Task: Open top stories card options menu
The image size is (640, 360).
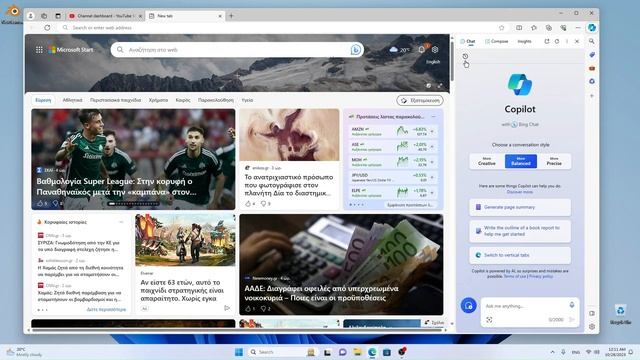Action: (x=121, y=222)
